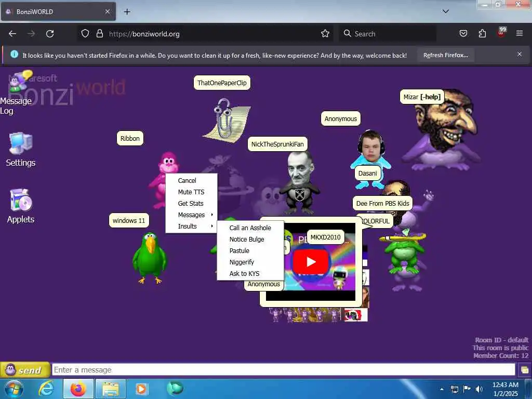Go back with the browser back arrow

tap(12, 34)
